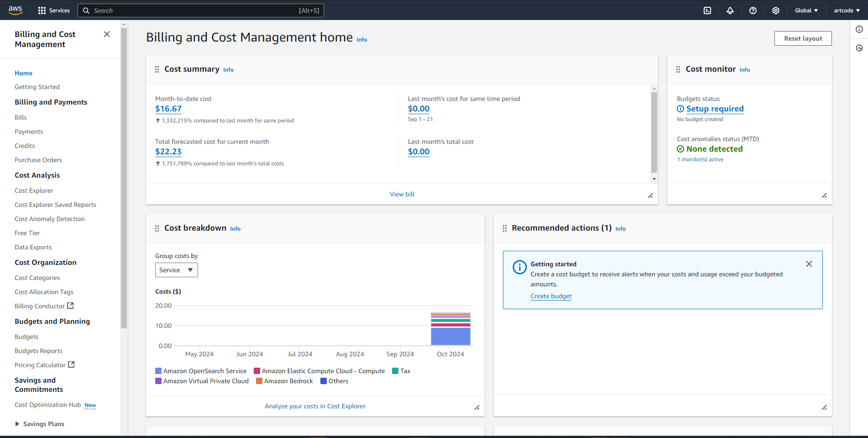Open Cost Explorer in sidebar
This screenshot has height=438, width=868.
(x=34, y=190)
